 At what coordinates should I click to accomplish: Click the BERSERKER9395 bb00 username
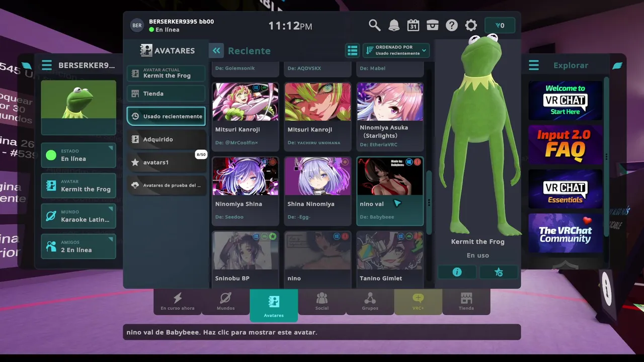coord(181,22)
